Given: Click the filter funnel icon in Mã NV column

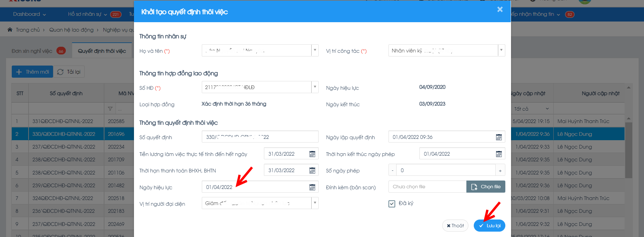Looking at the screenshot, I should [110, 109].
